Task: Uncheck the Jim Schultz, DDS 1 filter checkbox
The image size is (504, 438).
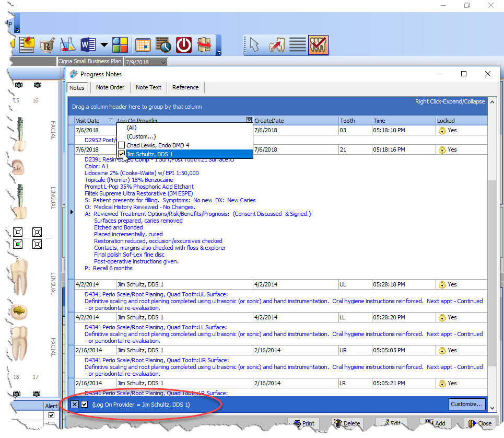Action: pos(121,154)
